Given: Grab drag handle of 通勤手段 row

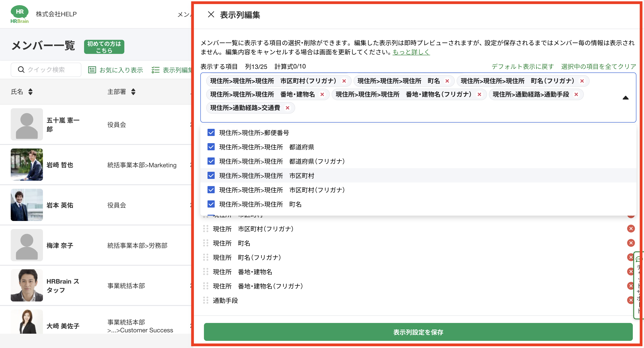Looking at the screenshot, I should [206, 300].
